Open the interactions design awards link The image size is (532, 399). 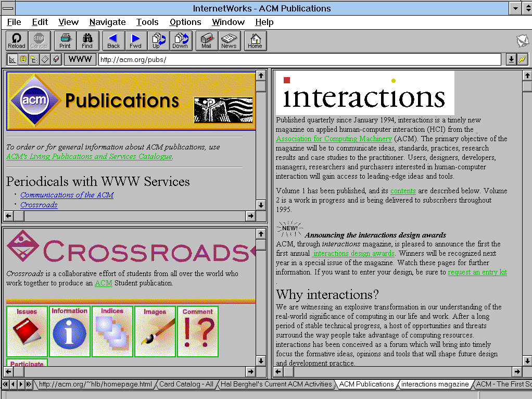(x=354, y=253)
